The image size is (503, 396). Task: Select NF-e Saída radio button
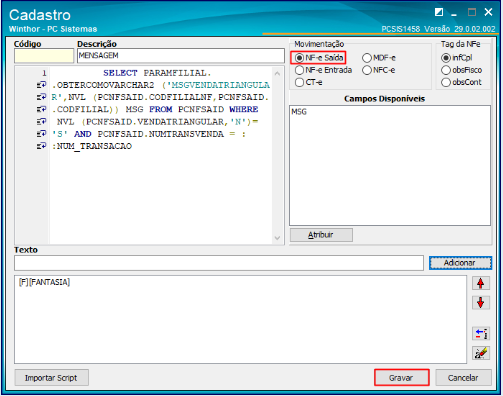coord(319,58)
